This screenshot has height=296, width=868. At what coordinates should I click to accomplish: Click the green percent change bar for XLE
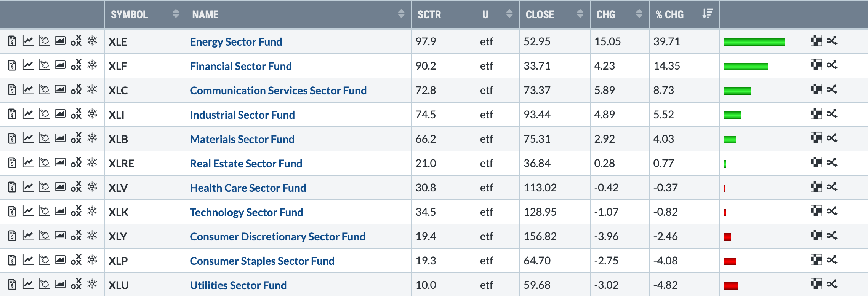tap(754, 42)
